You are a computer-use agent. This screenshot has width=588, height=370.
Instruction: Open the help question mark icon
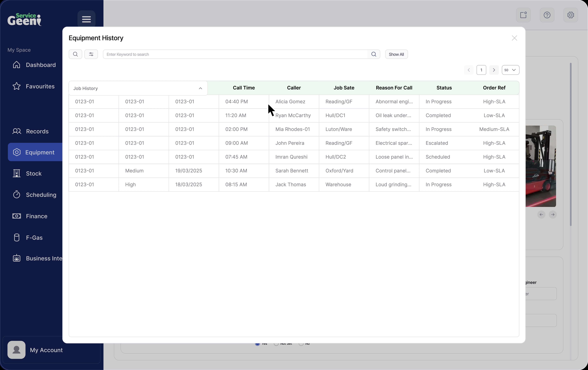point(547,15)
